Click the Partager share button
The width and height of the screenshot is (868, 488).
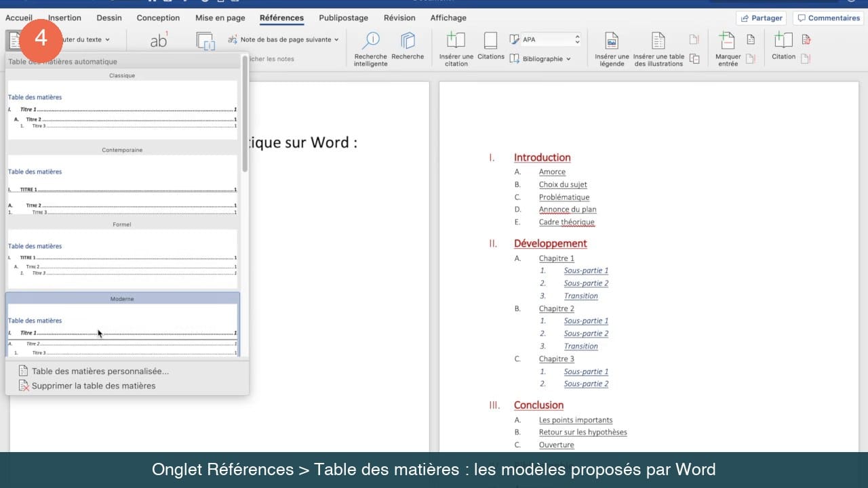tap(762, 18)
